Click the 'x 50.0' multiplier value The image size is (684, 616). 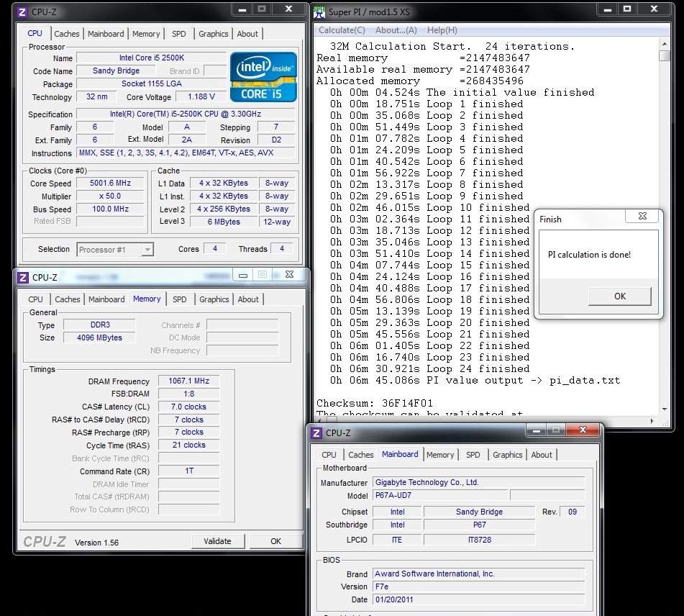[x=110, y=196]
